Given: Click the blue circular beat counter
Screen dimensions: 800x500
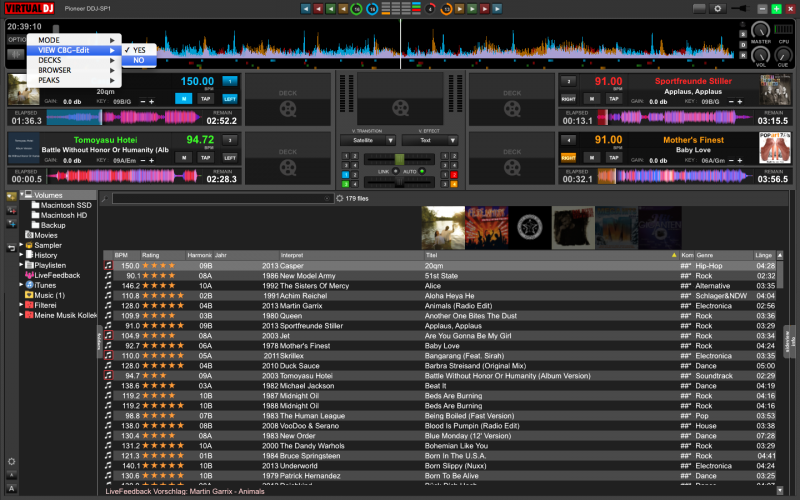Looking at the screenshot, I should pyautogui.click(x=372, y=9).
